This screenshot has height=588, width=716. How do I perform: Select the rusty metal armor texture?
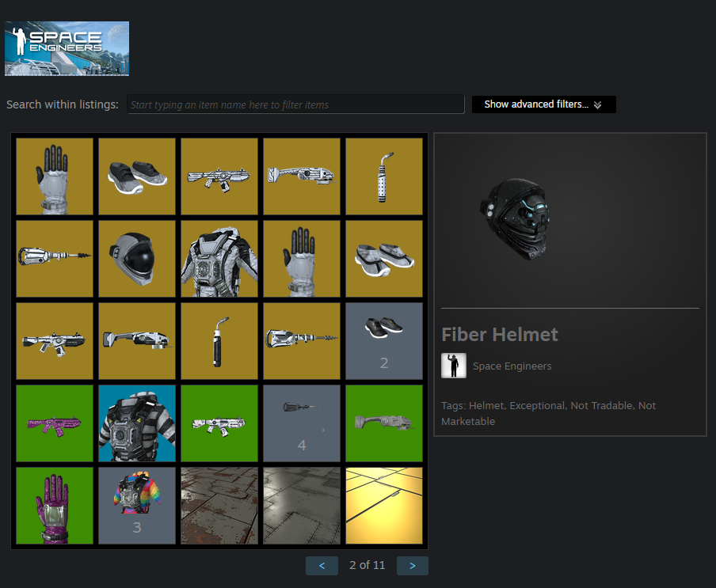coord(219,506)
